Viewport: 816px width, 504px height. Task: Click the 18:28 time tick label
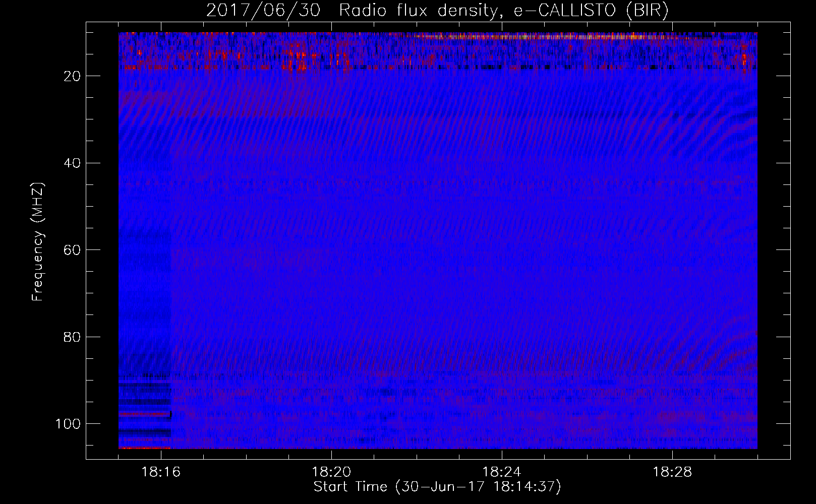click(x=672, y=472)
